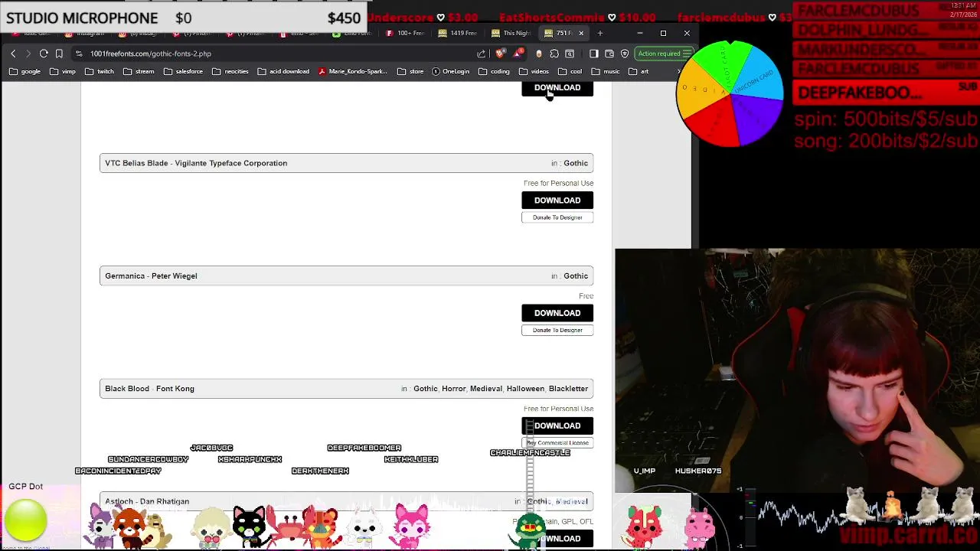The width and height of the screenshot is (980, 551).
Task: Open the Blackletter category link
Action: point(568,389)
